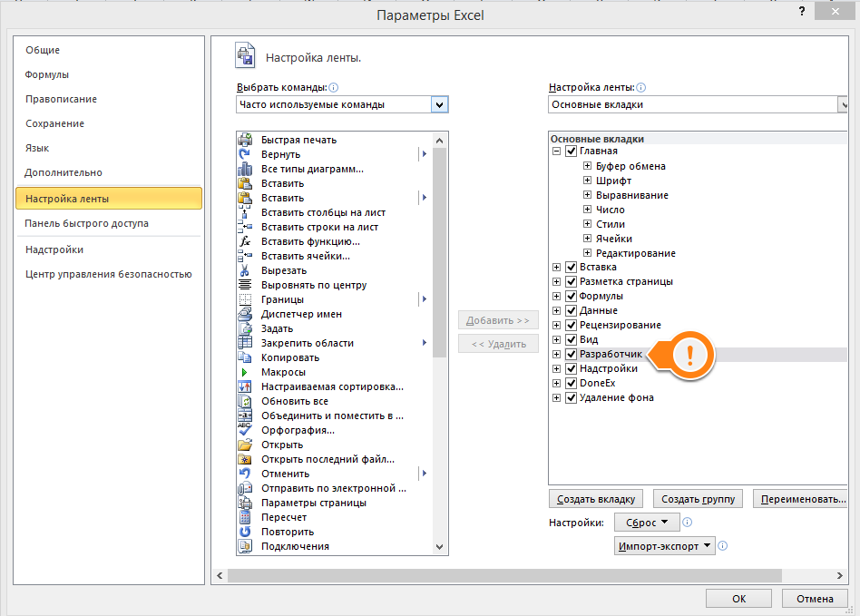Click the dialog help question mark button
Viewport: 860px width, 616px height.
coord(802,11)
